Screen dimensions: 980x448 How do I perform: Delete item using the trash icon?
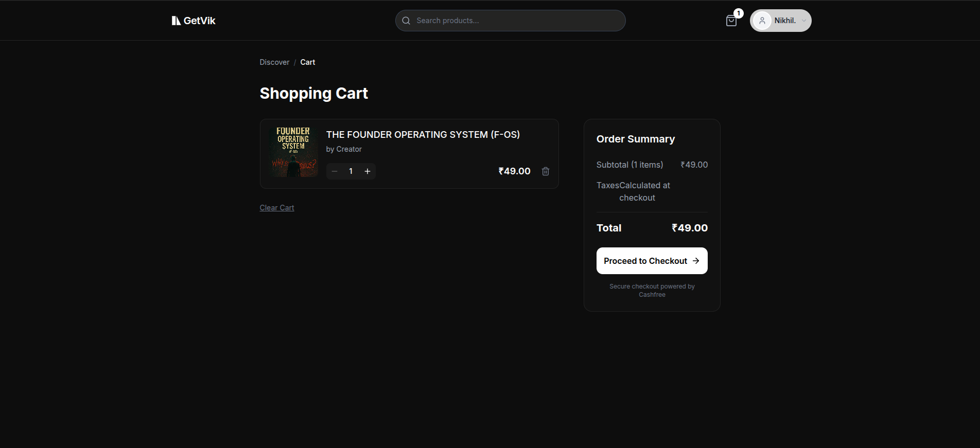coord(546,171)
